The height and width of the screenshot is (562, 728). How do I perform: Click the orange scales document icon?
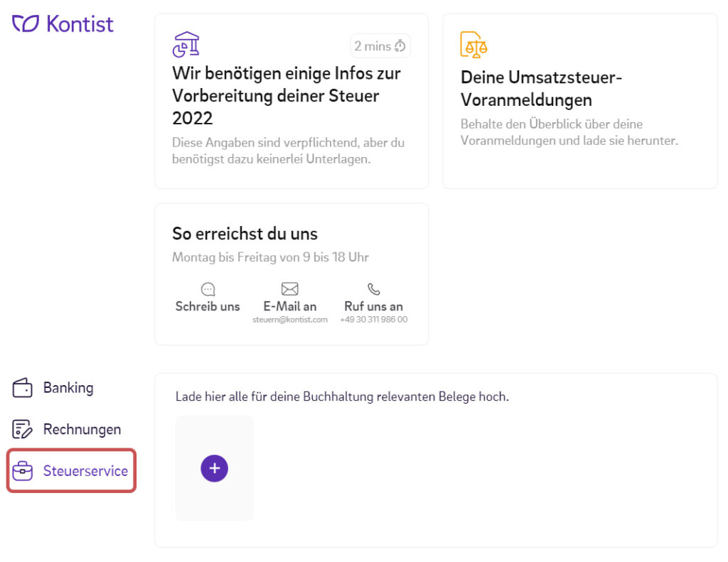click(473, 44)
